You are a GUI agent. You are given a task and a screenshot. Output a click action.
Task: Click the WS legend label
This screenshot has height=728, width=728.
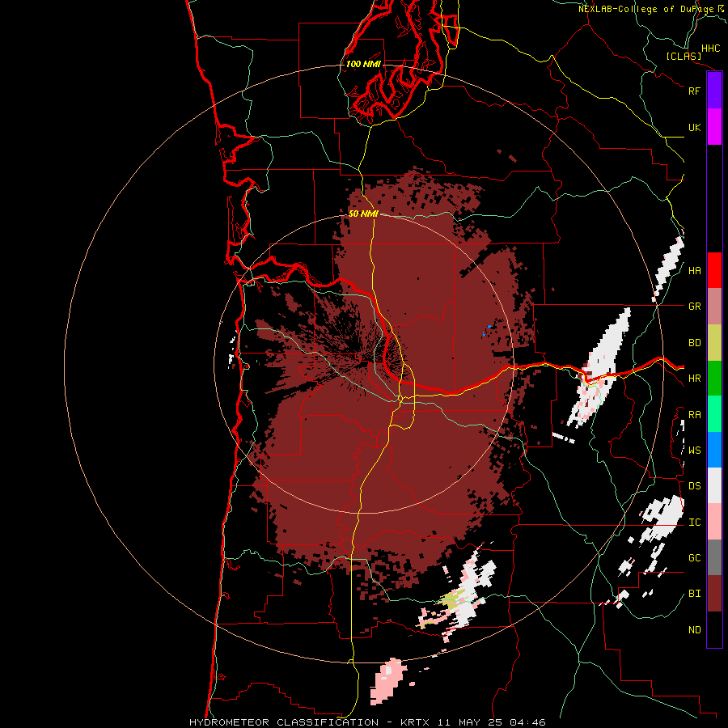pyautogui.click(x=694, y=451)
